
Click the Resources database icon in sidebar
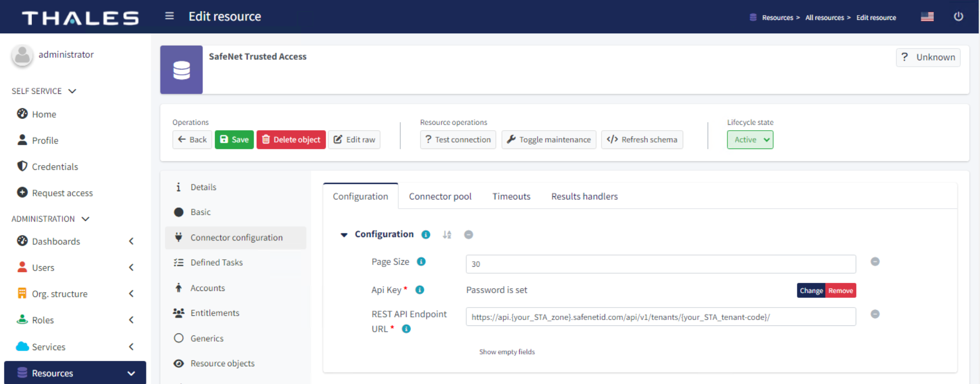point(22,373)
